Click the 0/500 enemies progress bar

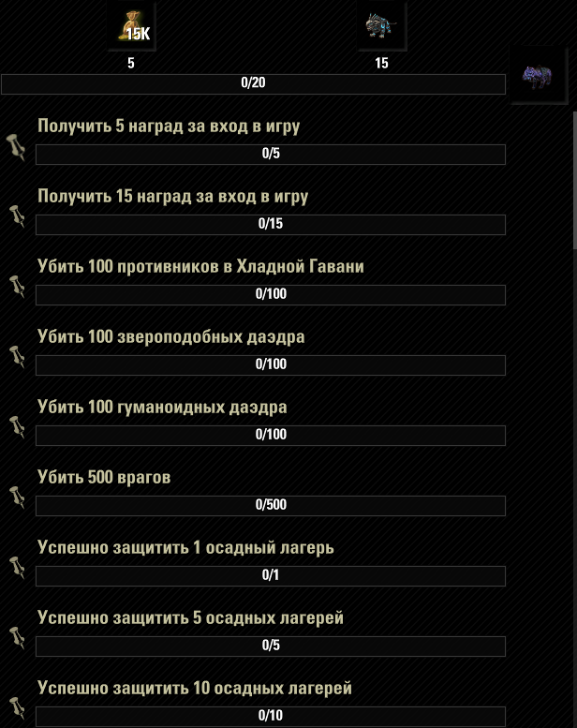[x=271, y=506]
